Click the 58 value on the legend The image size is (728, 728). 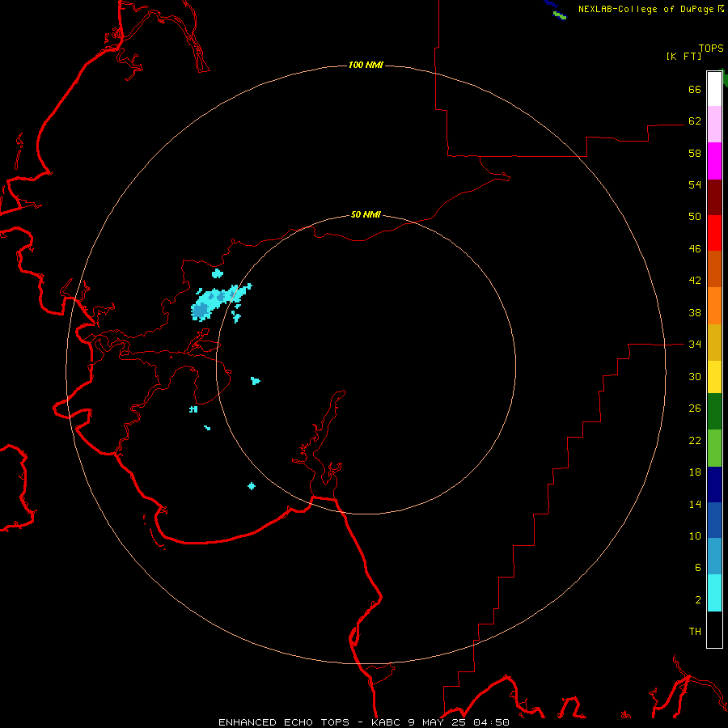(695, 153)
